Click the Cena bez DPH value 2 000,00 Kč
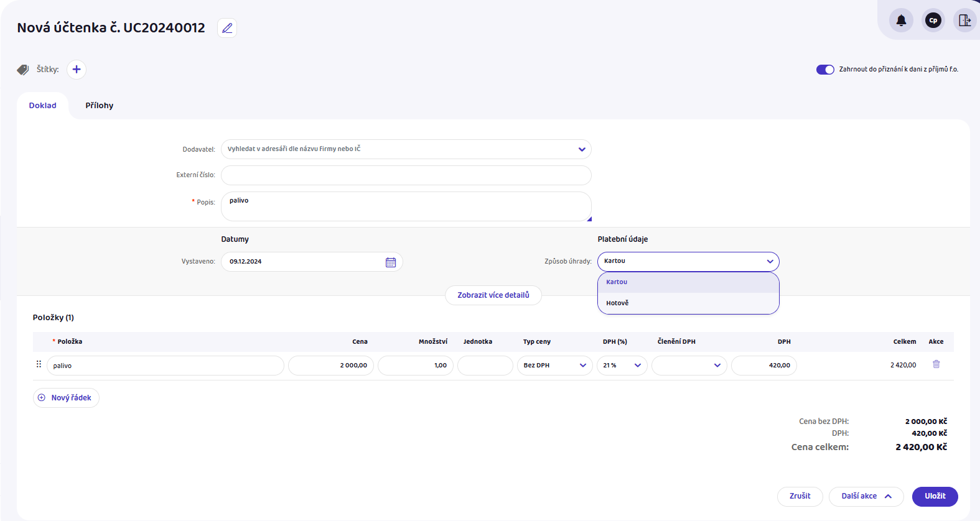 [x=926, y=422]
